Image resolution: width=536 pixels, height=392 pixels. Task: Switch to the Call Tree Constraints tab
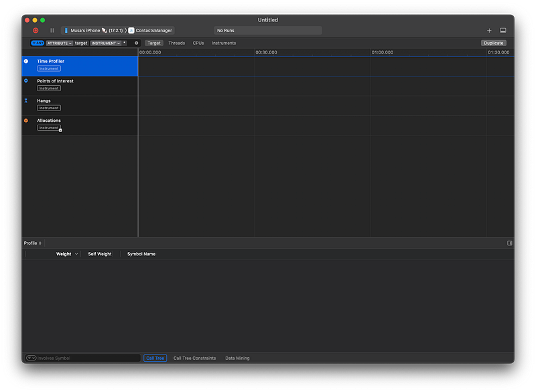pos(194,358)
